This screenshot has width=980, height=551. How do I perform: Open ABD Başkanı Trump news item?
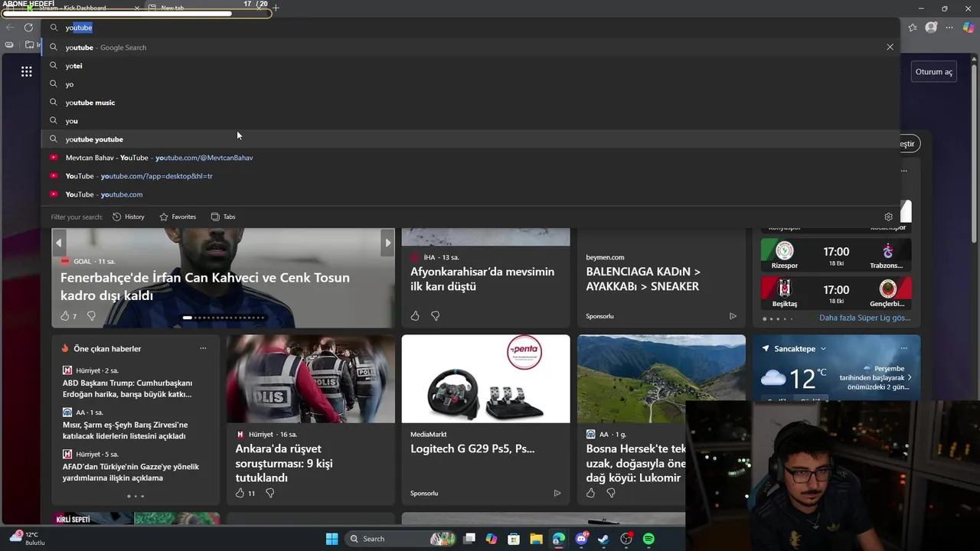click(x=127, y=388)
